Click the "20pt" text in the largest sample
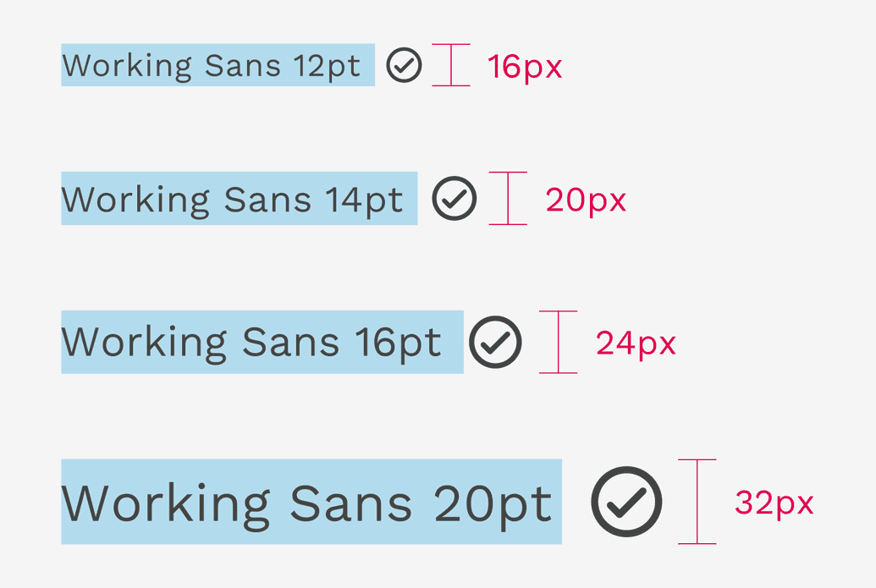 pyautogui.click(x=493, y=503)
